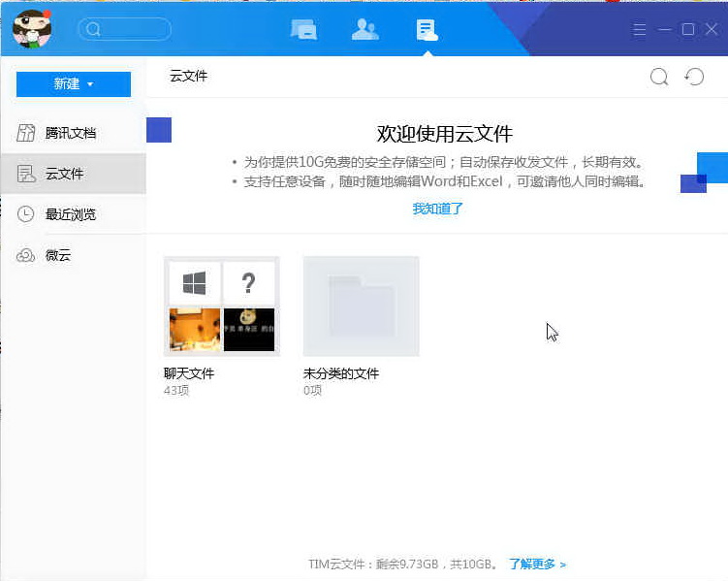Viewport: 728px width, 581px height.
Task: Select 腾讯文档 in the sidebar
Action: point(74,133)
